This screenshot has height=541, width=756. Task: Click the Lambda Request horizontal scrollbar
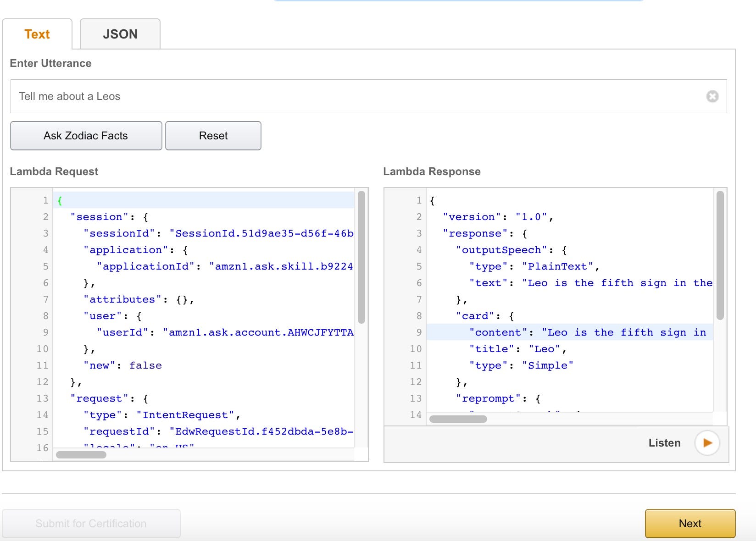pos(81,455)
